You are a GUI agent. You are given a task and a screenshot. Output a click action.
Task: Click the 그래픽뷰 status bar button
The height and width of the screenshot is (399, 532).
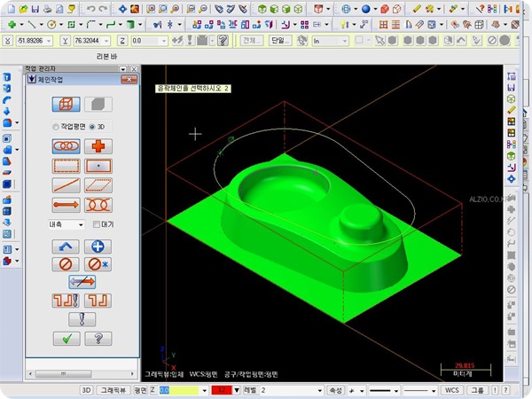[x=113, y=390]
